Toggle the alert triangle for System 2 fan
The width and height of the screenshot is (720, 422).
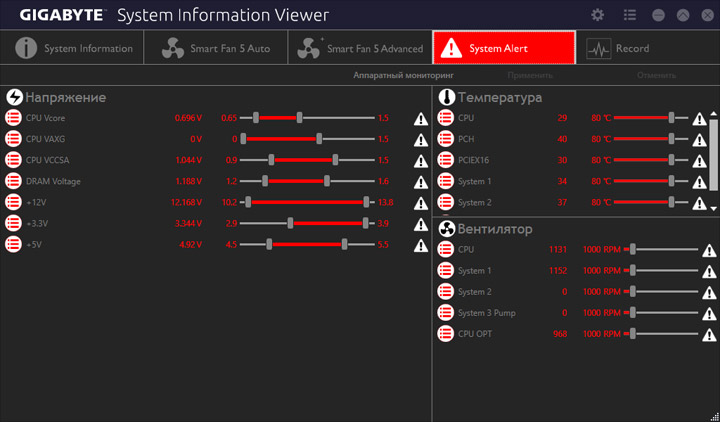tap(709, 293)
